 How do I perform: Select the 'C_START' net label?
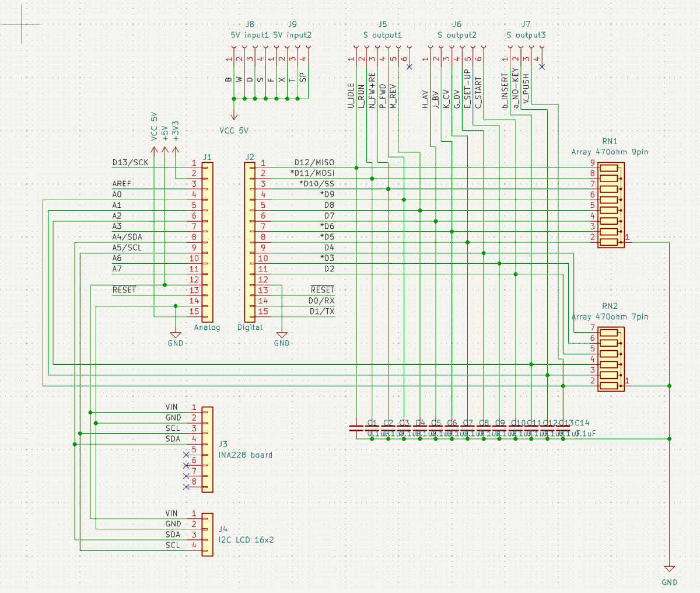pyautogui.click(x=478, y=93)
